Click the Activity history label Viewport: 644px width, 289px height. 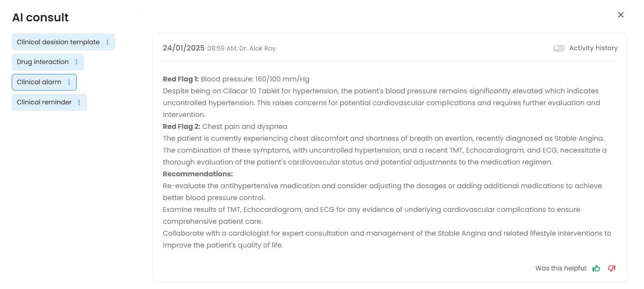tap(593, 48)
